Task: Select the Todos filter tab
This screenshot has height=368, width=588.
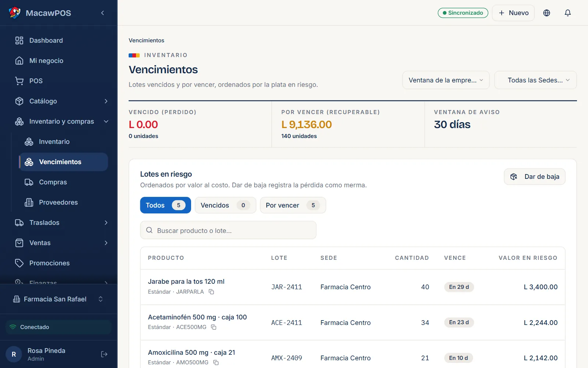Action: tap(165, 205)
